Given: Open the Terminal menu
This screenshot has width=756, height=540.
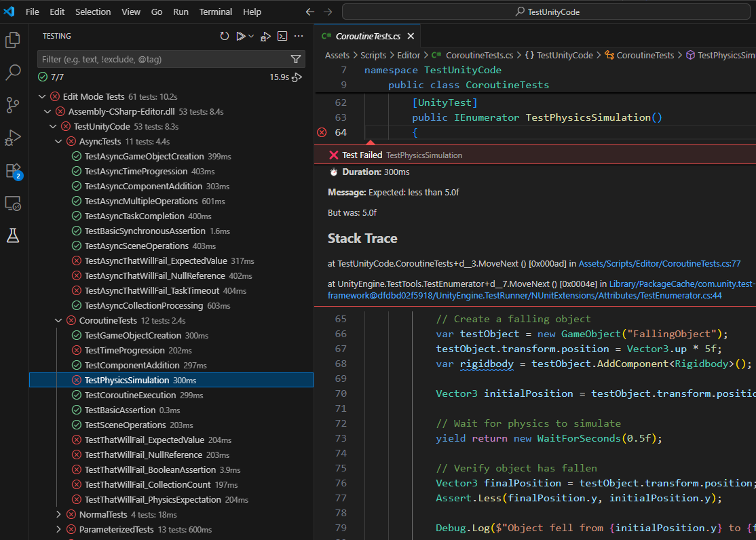Looking at the screenshot, I should pyautogui.click(x=215, y=12).
